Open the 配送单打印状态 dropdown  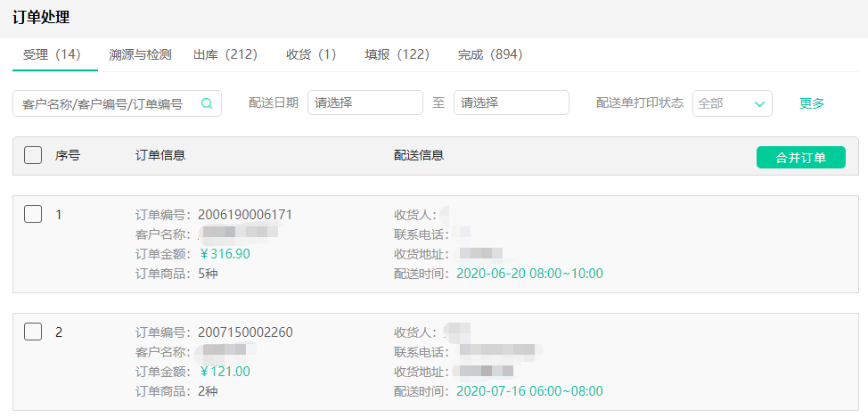pos(732,103)
